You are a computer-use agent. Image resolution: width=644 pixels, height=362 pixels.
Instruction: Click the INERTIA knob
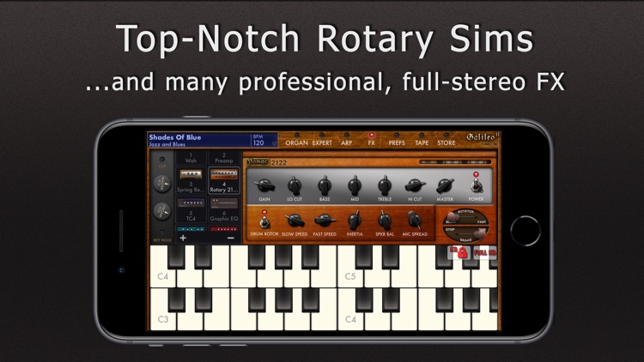click(355, 220)
